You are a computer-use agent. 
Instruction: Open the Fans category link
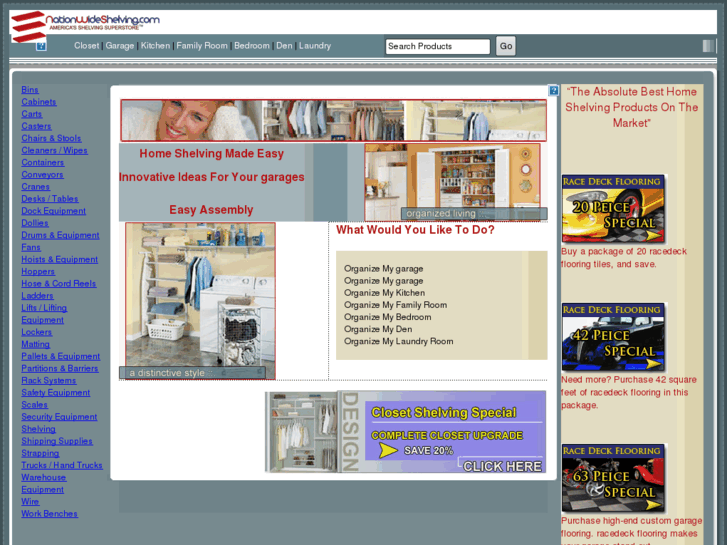(31, 247)
